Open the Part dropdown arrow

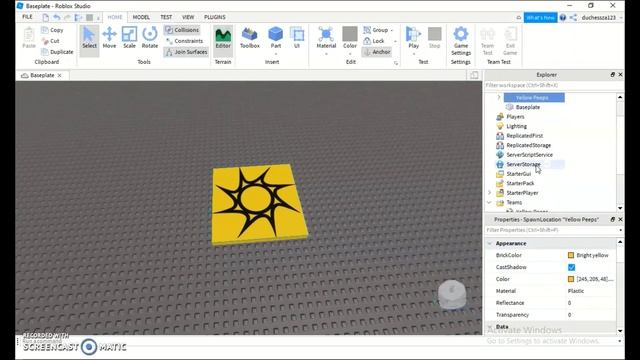(x=276, y=54)
